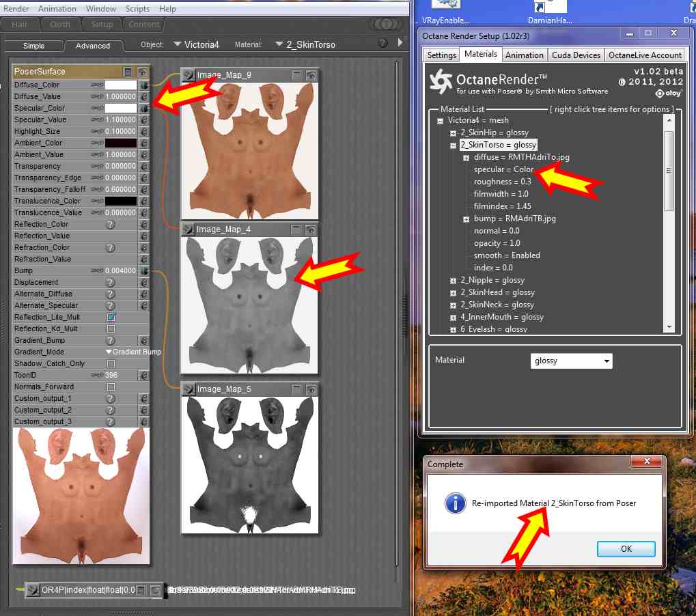Collapse PoserSurface node inputs panel icon

pyautogui.click(x=128, y=72)
